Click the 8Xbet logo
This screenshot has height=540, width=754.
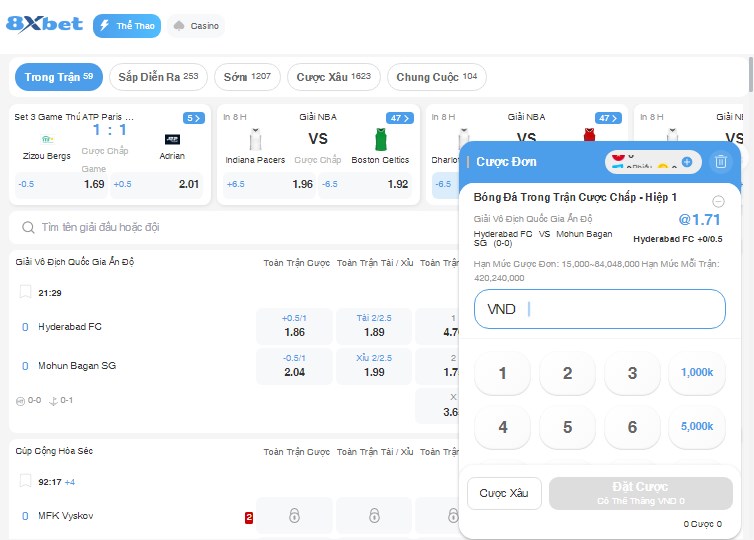(x=44, y=24)
